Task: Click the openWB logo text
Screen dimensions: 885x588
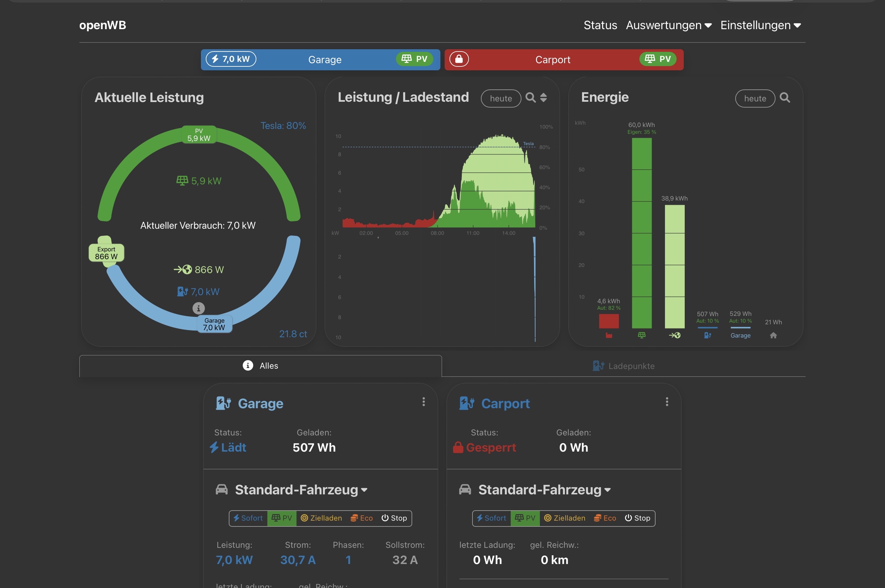Action: click(x=102, y=25)
